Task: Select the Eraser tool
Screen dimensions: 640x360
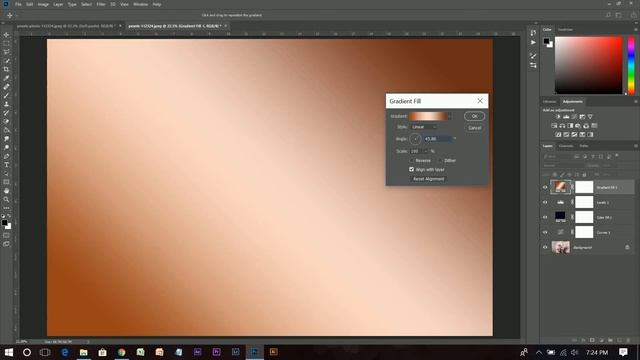Action: coord(7,122)
